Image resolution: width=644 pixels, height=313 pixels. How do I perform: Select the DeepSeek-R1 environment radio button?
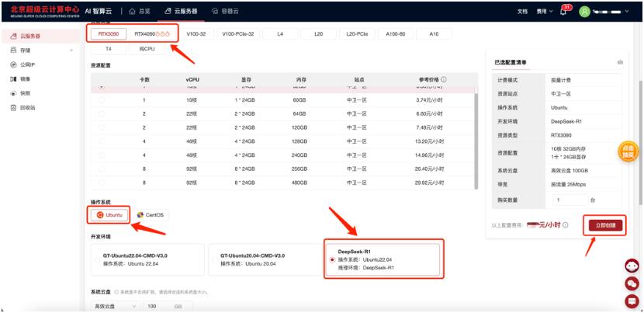pyautogui.click(x=333, y=259)
